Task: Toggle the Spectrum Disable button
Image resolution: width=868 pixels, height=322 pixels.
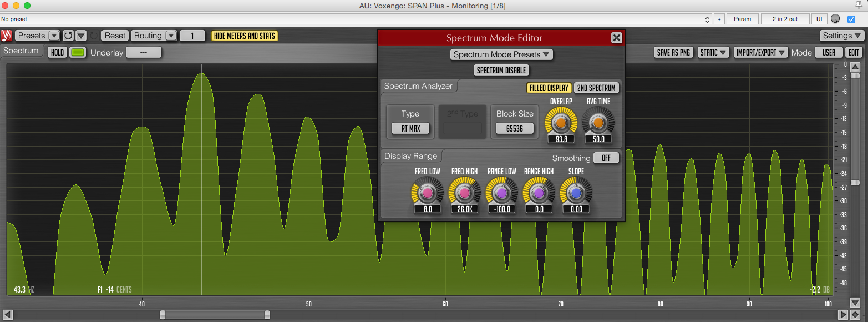Action: point(501,70)
